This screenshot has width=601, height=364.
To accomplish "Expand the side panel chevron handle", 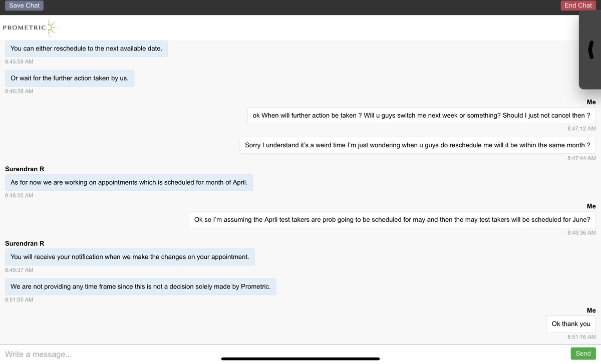I will tap(591, 50).
